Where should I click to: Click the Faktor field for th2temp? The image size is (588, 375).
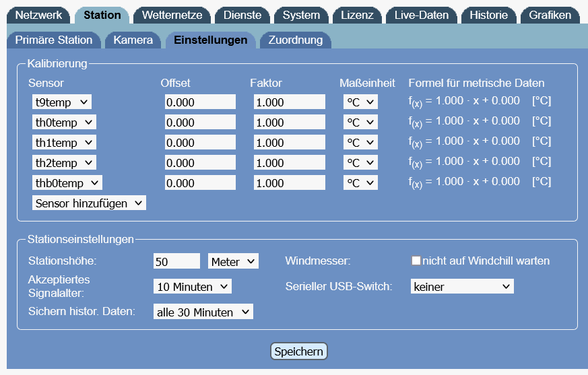pyautogui.click(x=289, y=163)
